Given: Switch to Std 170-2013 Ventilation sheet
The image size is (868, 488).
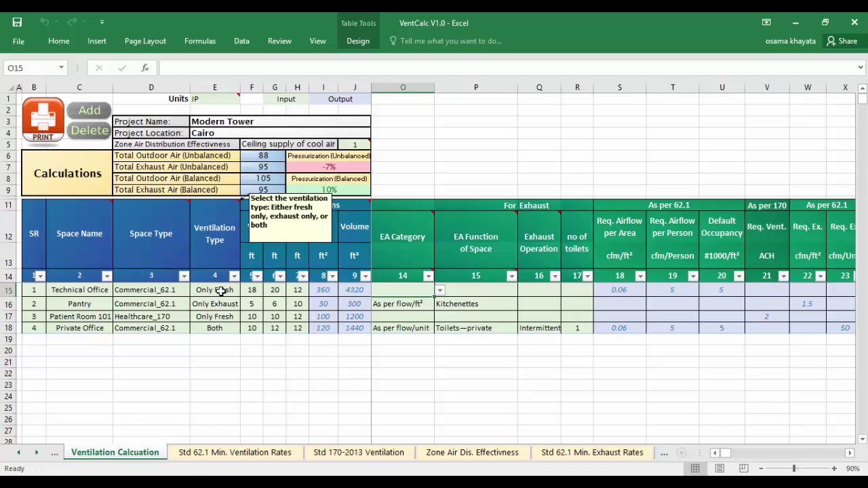Looking at the screenshot, I should (359, 452).
